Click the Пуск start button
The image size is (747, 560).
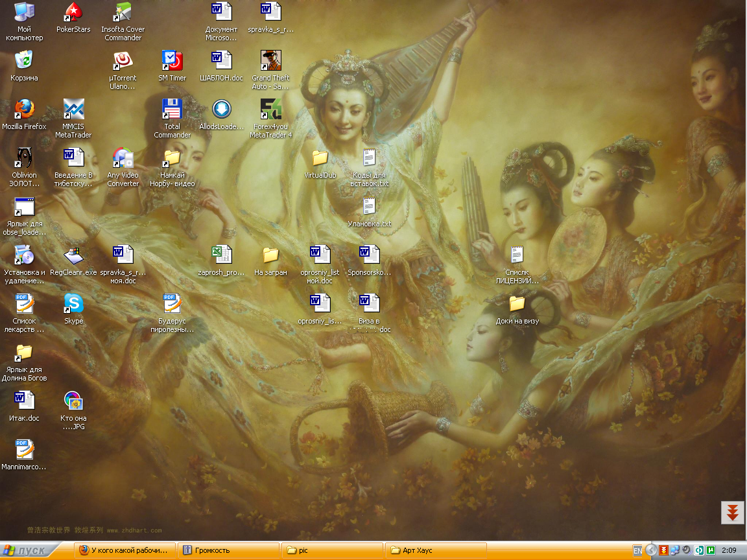26,550
